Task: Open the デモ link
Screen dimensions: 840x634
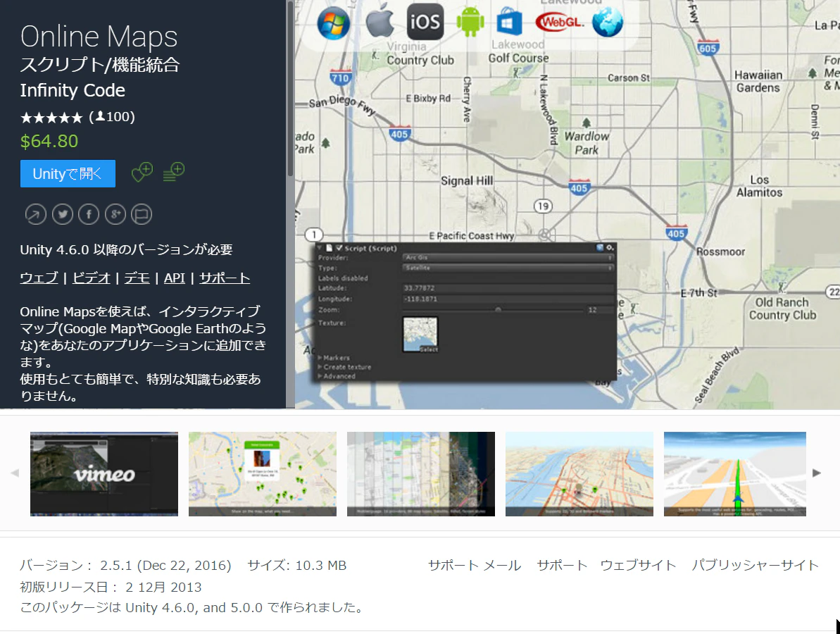Action: (137, 278)
